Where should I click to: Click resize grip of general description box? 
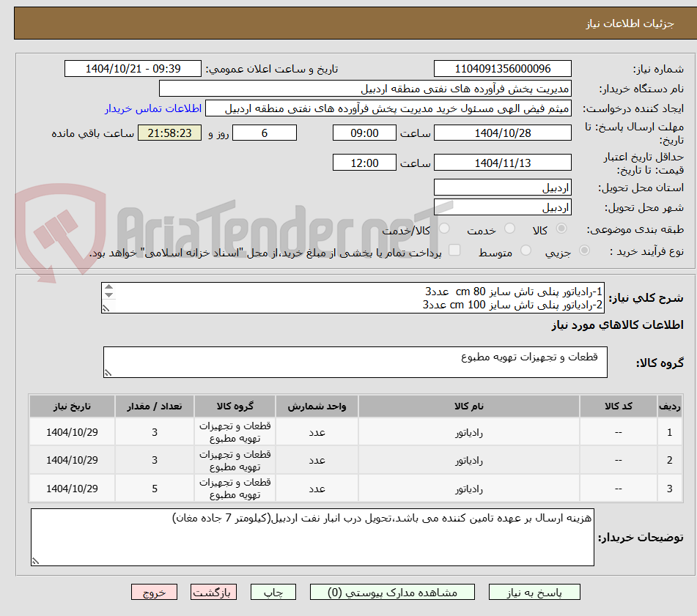pos(106,308)
